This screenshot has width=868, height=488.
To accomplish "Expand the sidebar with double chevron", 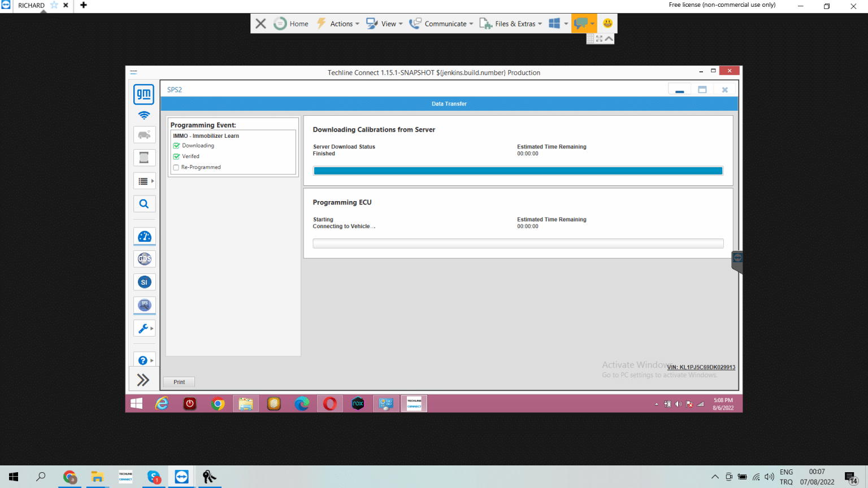I will 143,380.
